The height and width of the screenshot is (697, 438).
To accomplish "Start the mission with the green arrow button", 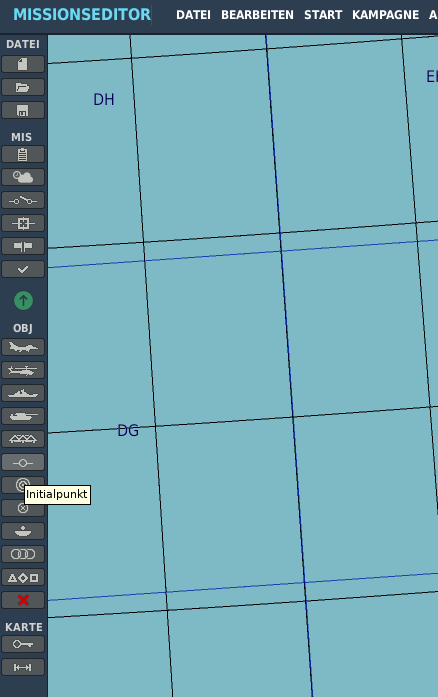I will (23, 300).
